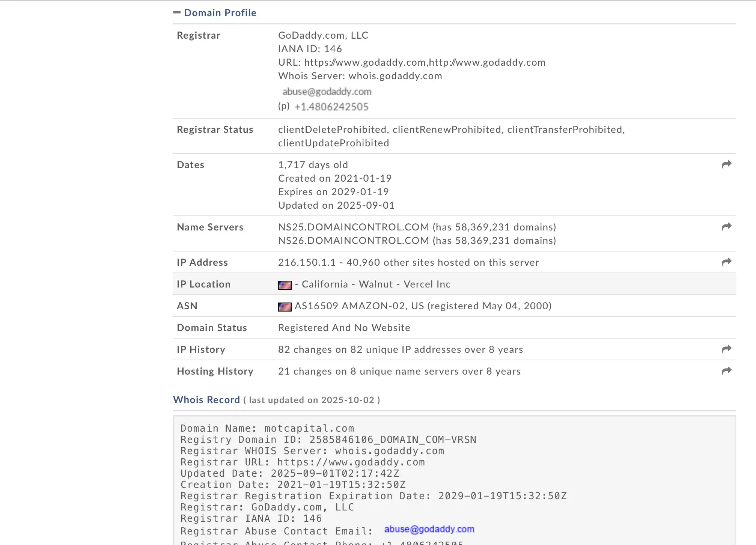Click the US flag icon in IP Location row

(x=285, y=285)
